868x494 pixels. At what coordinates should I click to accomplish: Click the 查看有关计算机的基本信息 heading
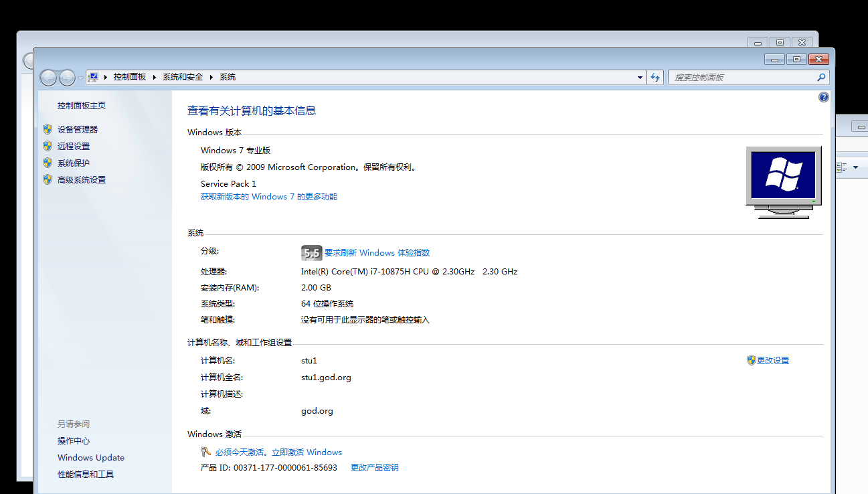coord(252,111)
